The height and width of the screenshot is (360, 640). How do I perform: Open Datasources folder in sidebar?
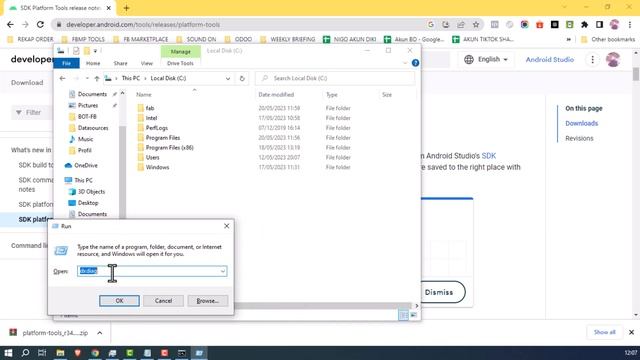(x=93, y=128)
